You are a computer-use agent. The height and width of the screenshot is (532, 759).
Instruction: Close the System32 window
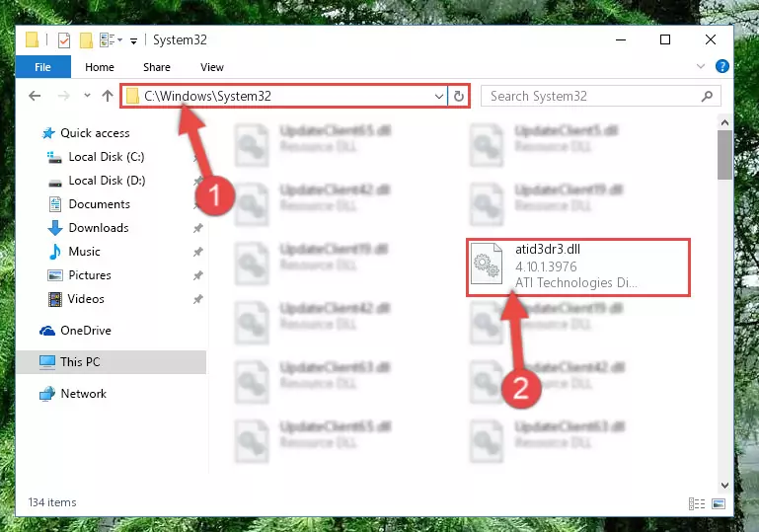[710, 39]
